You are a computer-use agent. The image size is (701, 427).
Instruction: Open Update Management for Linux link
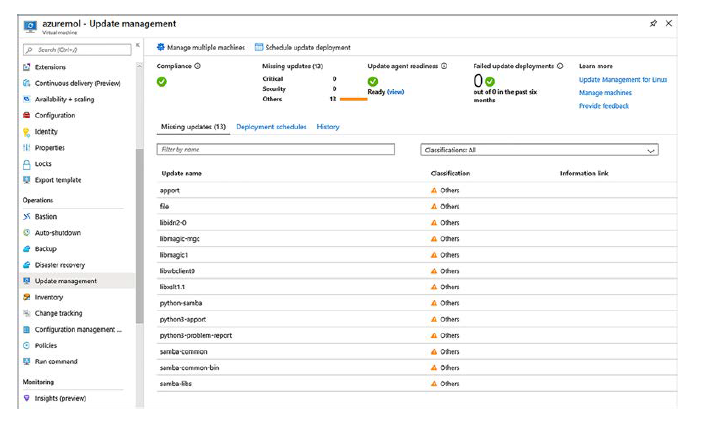622,80
